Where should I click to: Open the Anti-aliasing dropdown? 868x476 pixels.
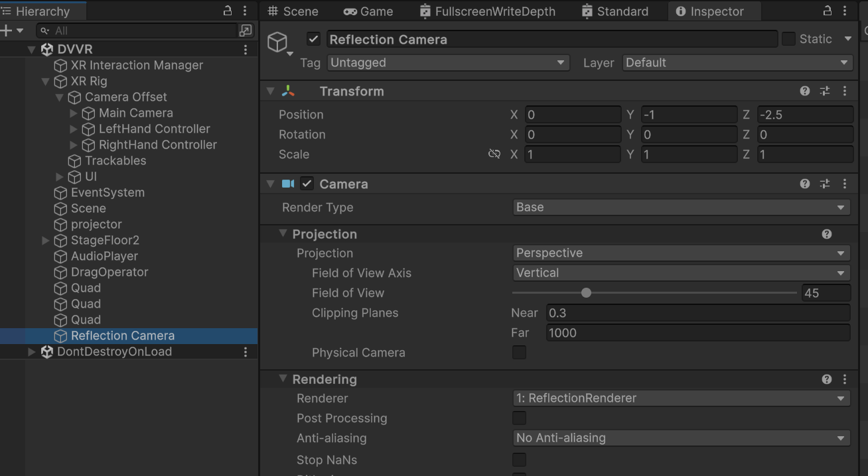pos(681,438)
